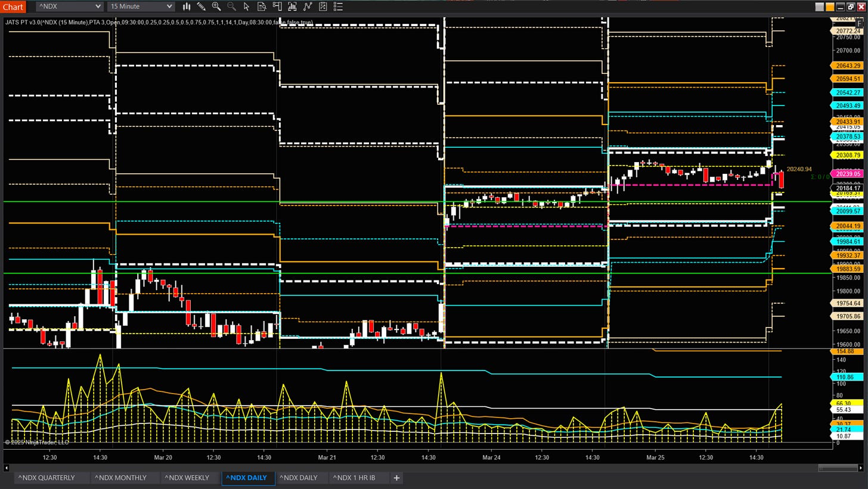Open the drawing tools pencil icon

coord(201,7)
